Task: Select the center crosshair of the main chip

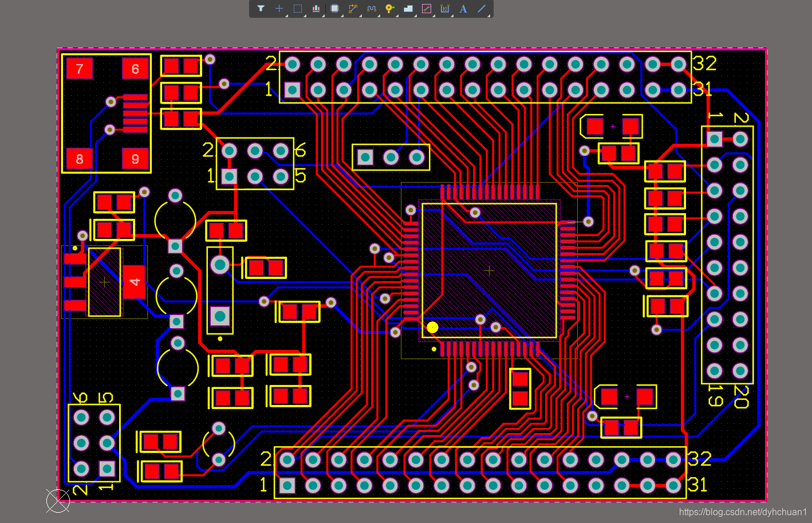Action: pos(489,270)
